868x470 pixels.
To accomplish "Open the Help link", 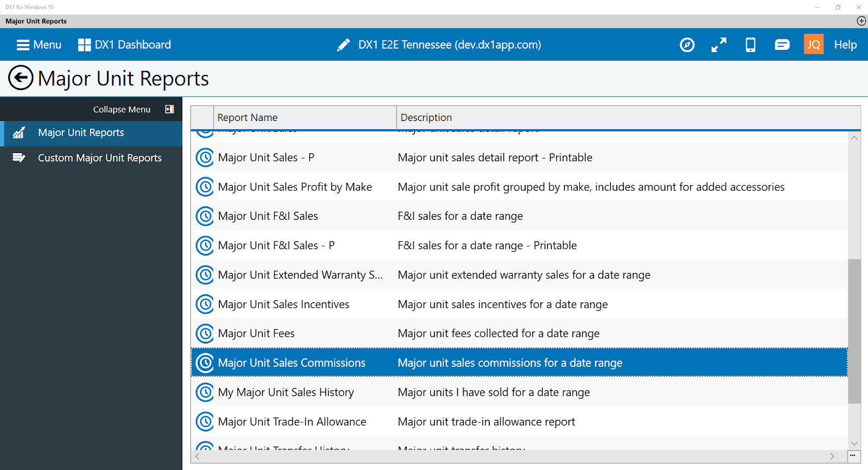I will 845,45.
